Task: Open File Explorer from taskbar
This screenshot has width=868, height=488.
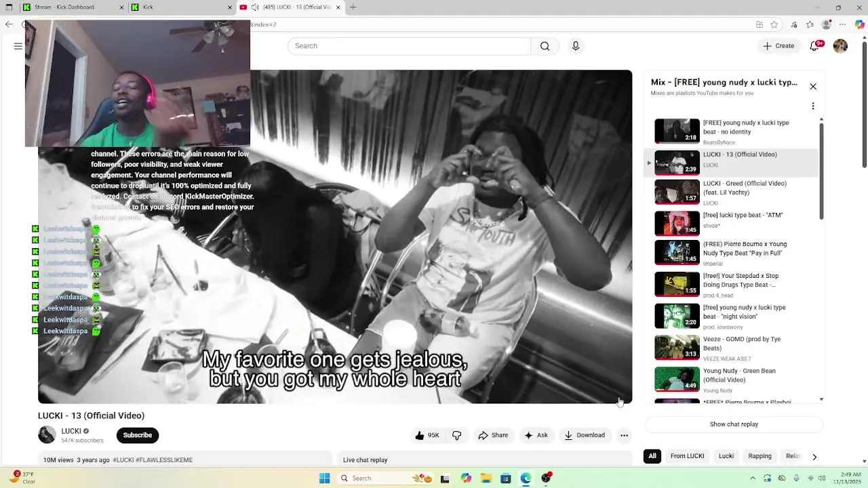Action: (x=486, y=478)
